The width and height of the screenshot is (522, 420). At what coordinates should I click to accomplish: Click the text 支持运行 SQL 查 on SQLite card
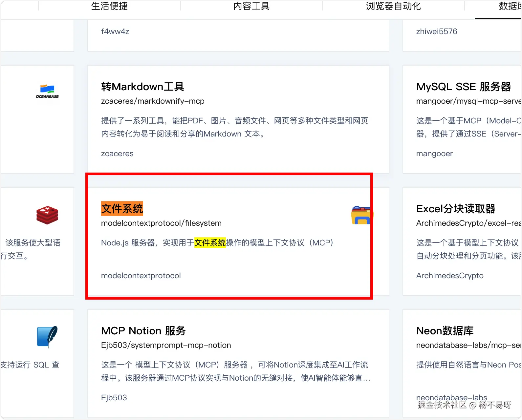(x=30, y=365)
